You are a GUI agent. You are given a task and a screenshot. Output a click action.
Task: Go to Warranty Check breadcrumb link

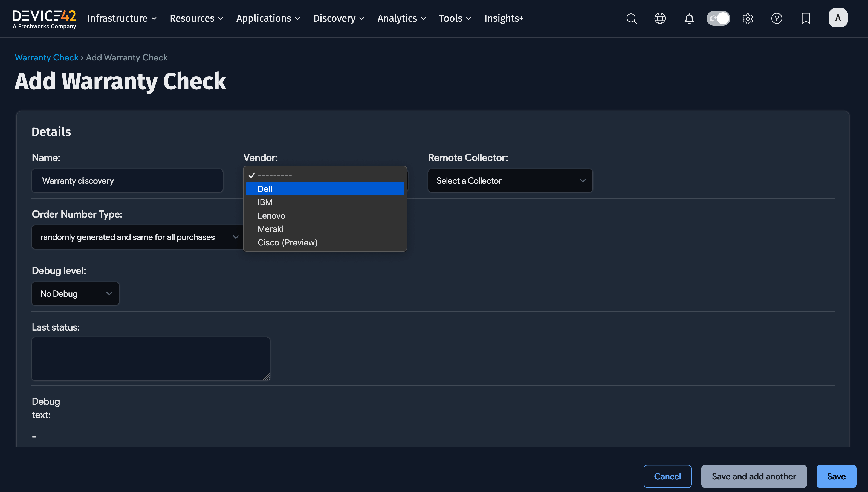[47, 58]
